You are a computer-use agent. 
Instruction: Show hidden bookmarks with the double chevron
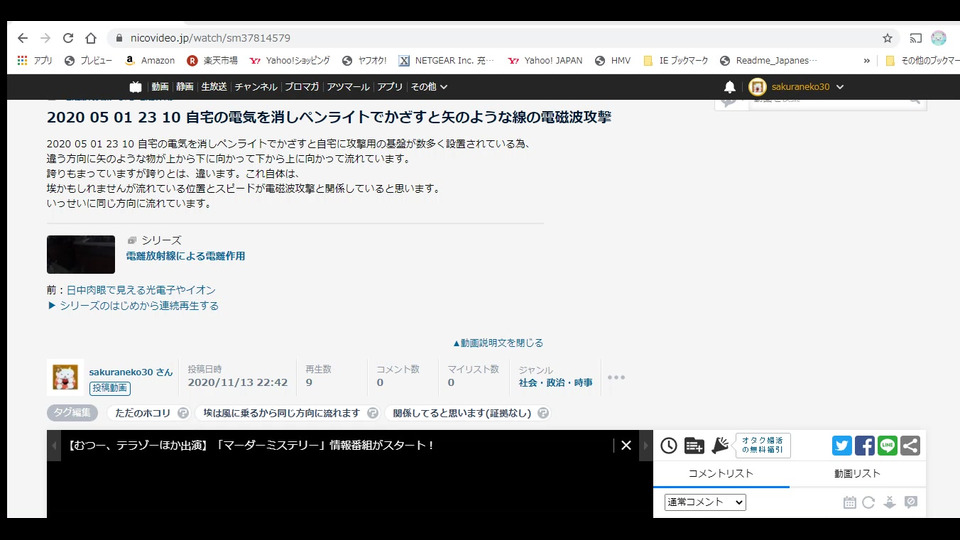pyautogui.click(x=866, y=61)
